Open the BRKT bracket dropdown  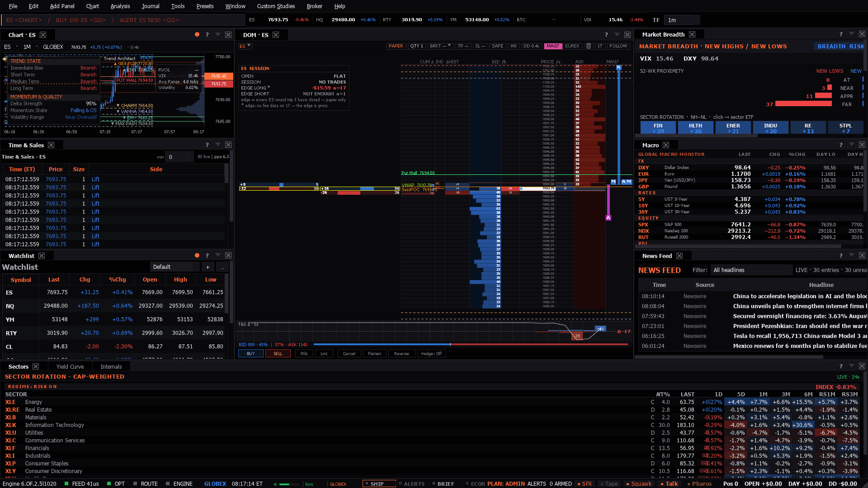pos(440,46)
